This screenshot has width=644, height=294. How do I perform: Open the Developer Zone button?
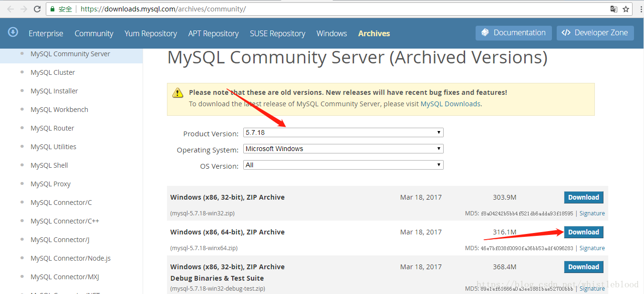[x=595, y=33]
